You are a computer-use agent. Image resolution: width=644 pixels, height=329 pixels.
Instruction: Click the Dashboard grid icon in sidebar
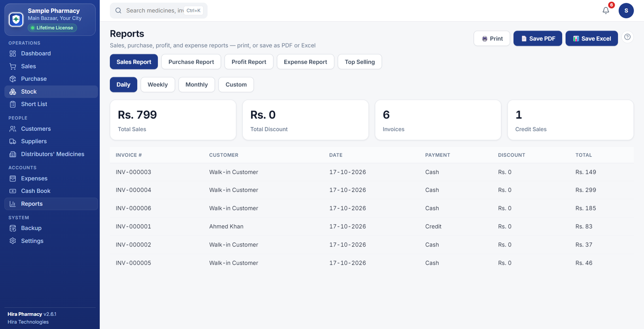(13, 53)
